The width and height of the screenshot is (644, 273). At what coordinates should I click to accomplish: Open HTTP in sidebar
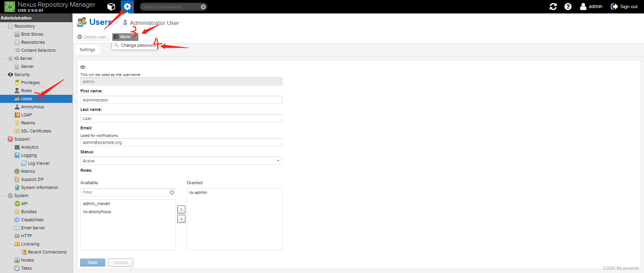[26, 236]
